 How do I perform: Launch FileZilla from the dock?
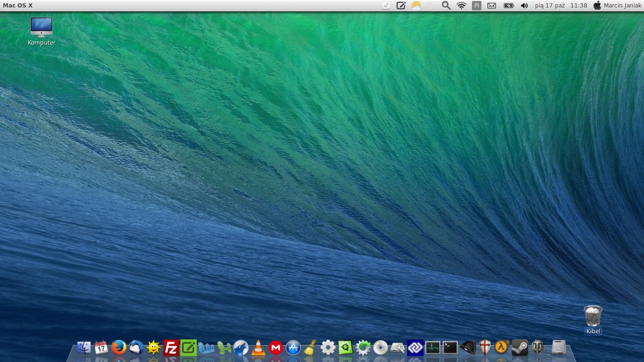click(171, 347)
